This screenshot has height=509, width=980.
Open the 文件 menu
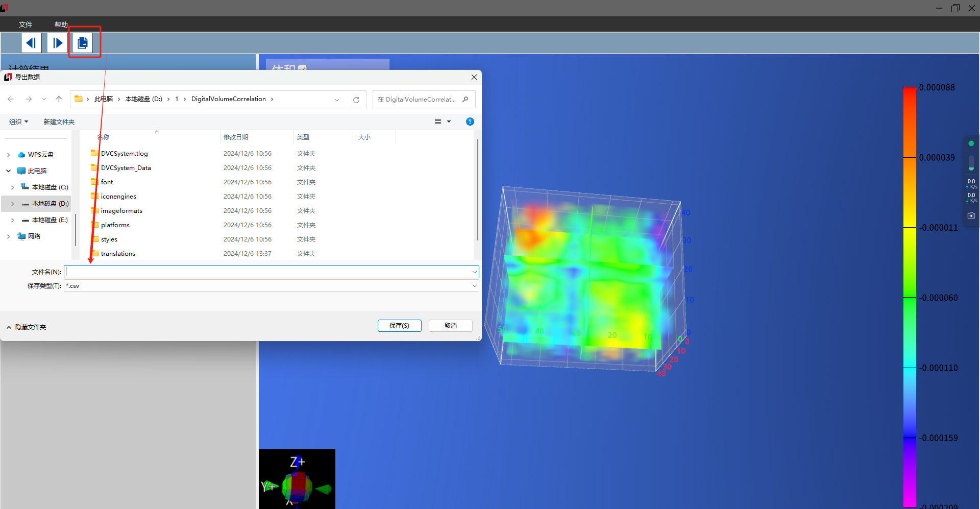point(26,25)
